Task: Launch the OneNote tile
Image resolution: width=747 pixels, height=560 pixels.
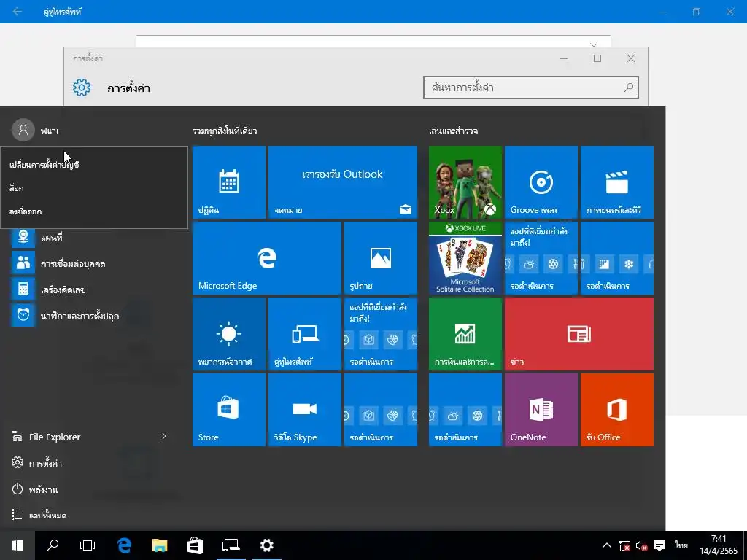Action: point(541,410)
